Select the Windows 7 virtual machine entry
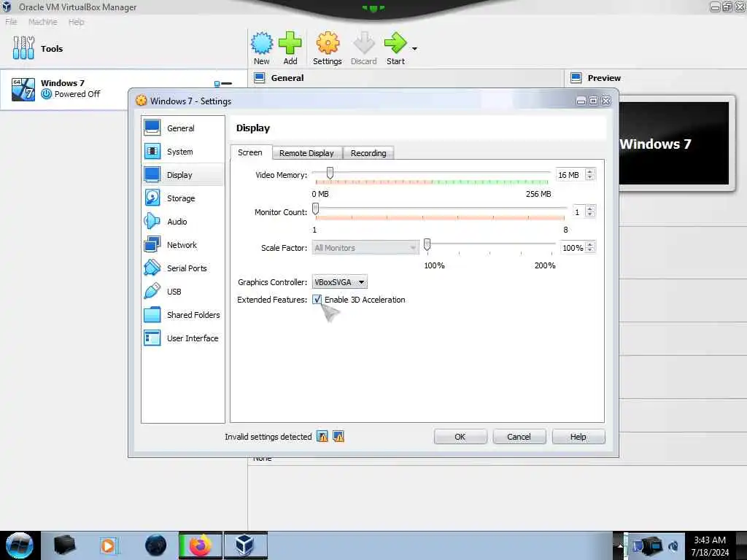This screenshot has height=560, width=747. (124, 90)
